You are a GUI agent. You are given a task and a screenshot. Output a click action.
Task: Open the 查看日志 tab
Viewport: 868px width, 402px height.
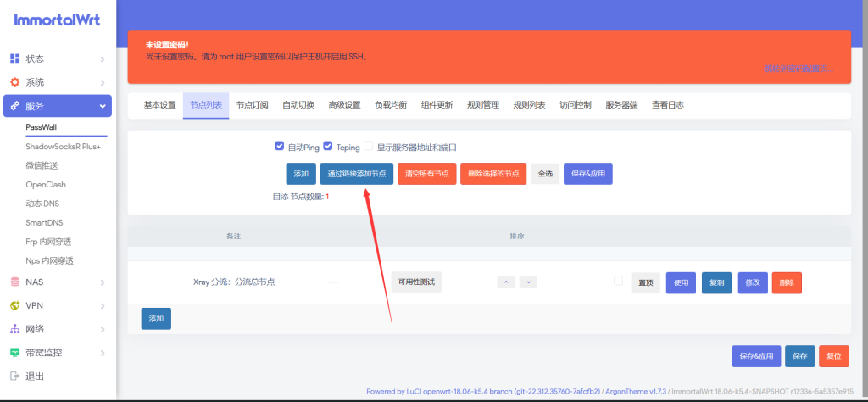(667, 105)
